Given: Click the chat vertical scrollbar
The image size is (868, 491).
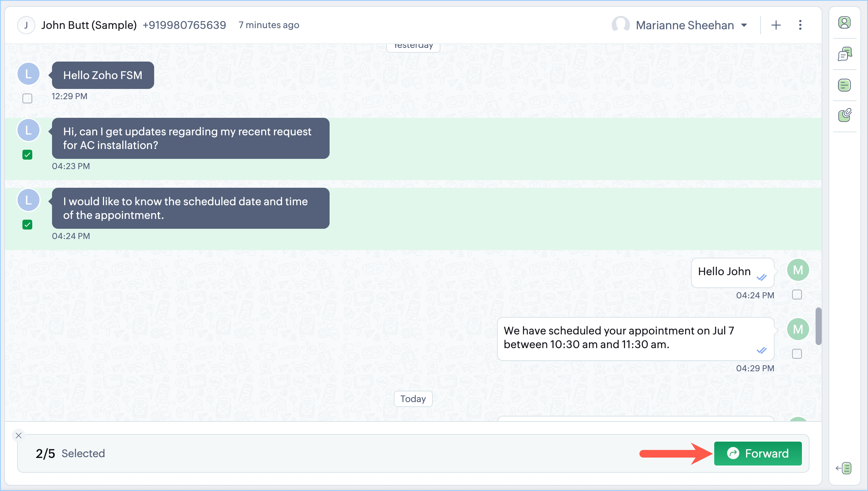Looking at the screenshot, I should [818, 326].
